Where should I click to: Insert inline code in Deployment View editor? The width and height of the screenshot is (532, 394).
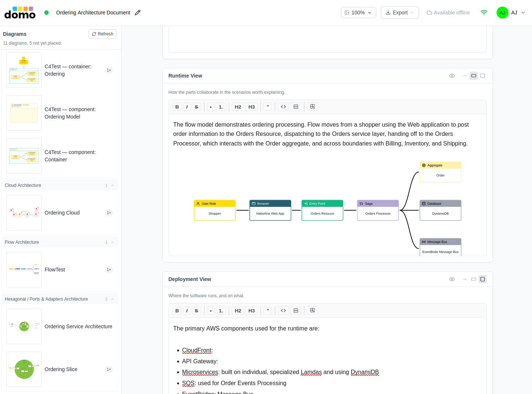tap(283, 311)
